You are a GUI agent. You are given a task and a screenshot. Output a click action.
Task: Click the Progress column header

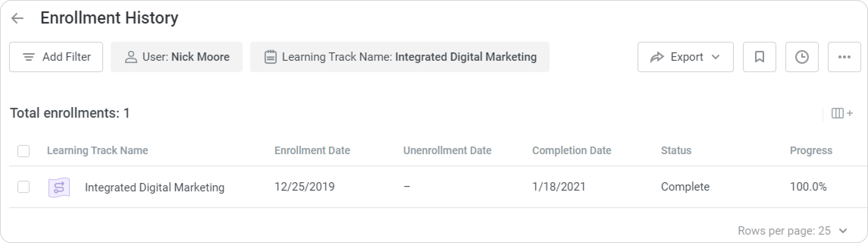tap(811, 151)
